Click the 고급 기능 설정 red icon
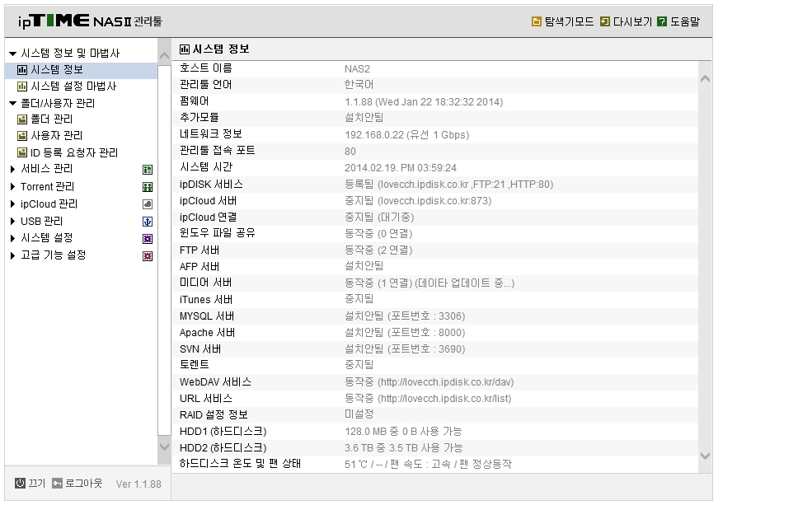Viewport: 812px width, 505px height. pos(148,255)
